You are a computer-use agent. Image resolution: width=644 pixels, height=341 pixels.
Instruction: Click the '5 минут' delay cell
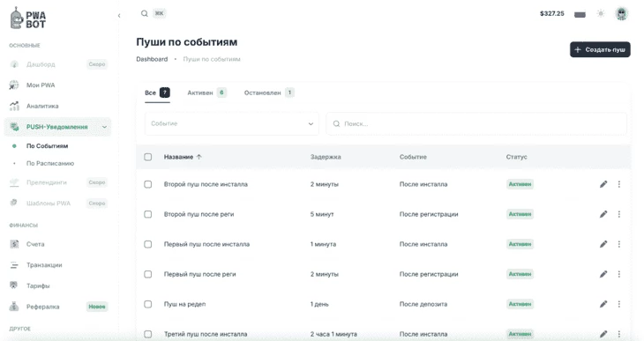pos(322,214)
